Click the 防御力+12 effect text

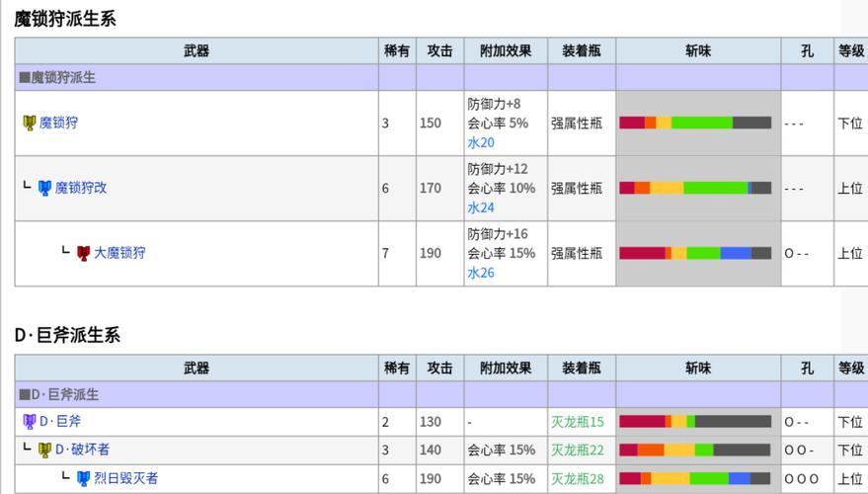click(x=498, y=169)
